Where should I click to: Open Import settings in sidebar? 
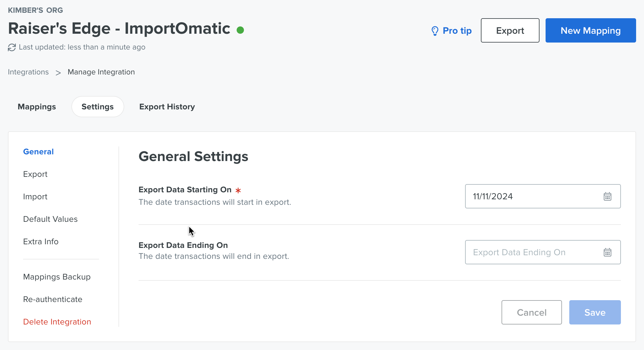[35, 197]
